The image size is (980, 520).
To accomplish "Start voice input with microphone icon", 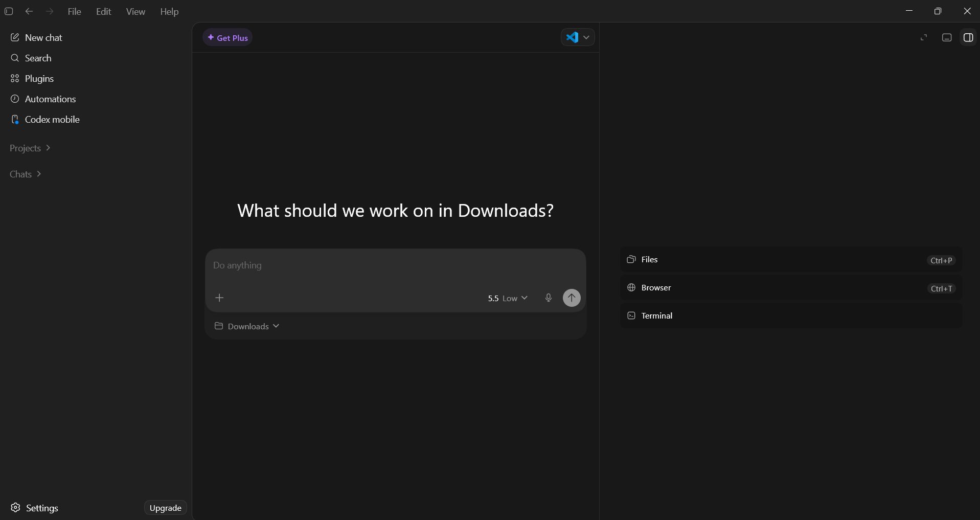I will [x=549, y=298].
